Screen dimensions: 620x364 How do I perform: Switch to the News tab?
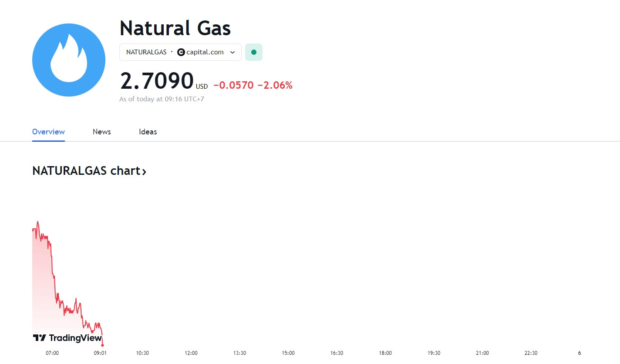[102, 132]
